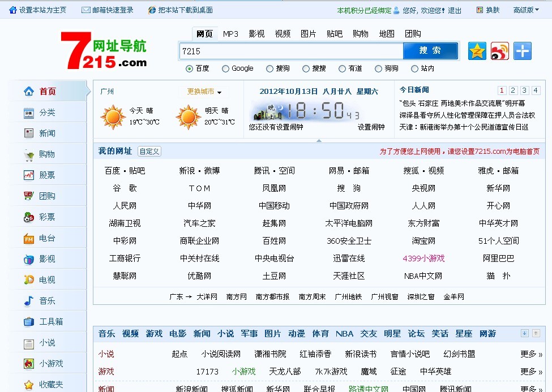
Task: Open 新闻 newspaper icon in sidebar
Action: [x=29, y=133]
